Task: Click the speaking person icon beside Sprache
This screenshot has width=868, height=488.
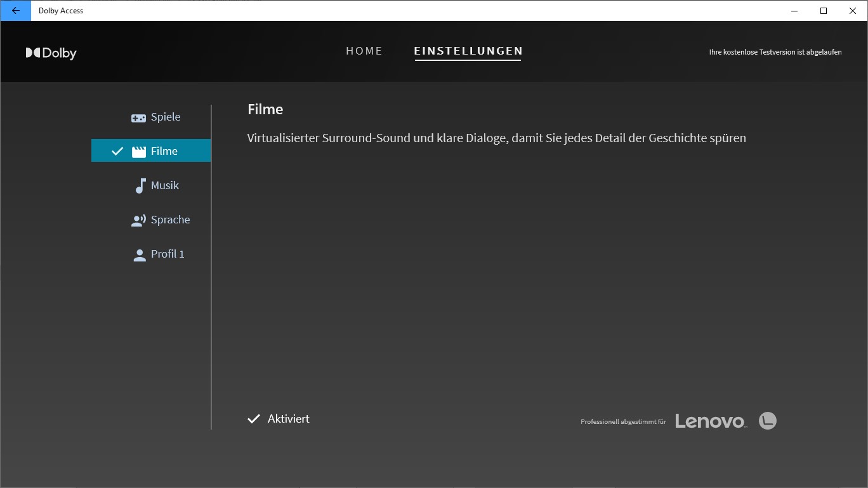Action: pyautogui.click(x=139, y=220)
